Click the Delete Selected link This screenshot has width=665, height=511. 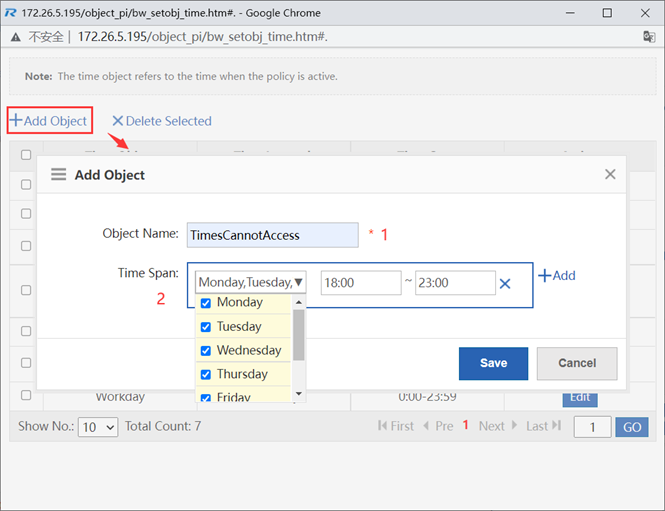point(162,121)
